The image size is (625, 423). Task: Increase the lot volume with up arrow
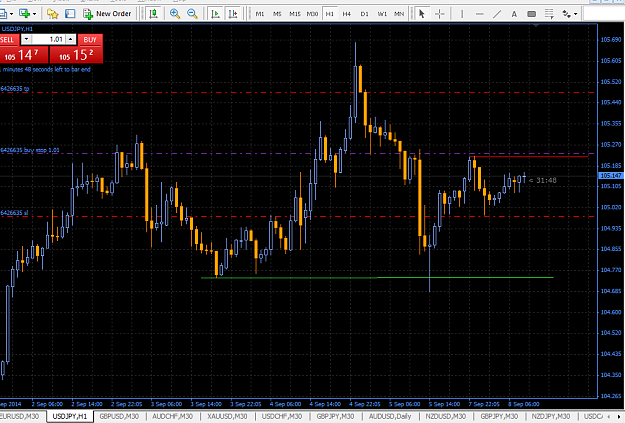click(x=71, y=39)
